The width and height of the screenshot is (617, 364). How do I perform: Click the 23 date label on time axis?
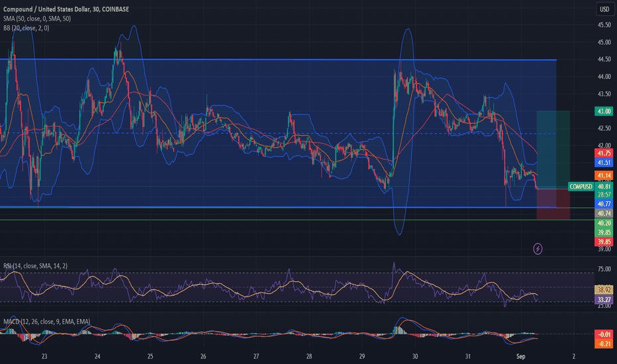(x=44, y=357)
